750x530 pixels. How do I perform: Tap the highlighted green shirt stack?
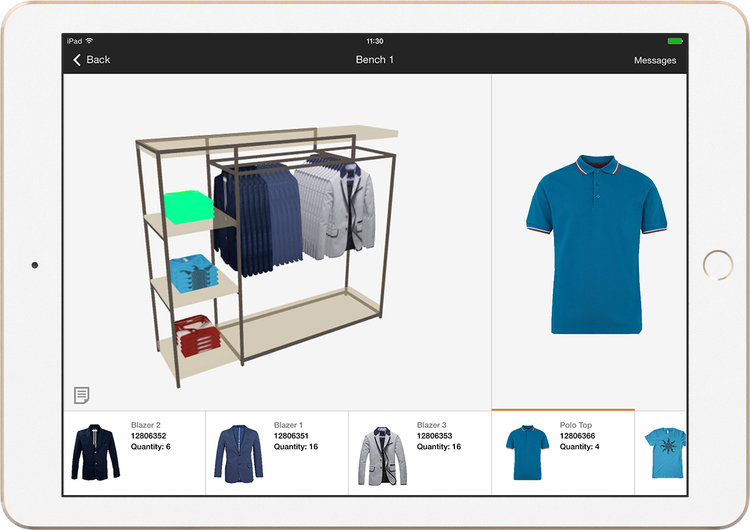pos(188,207)
